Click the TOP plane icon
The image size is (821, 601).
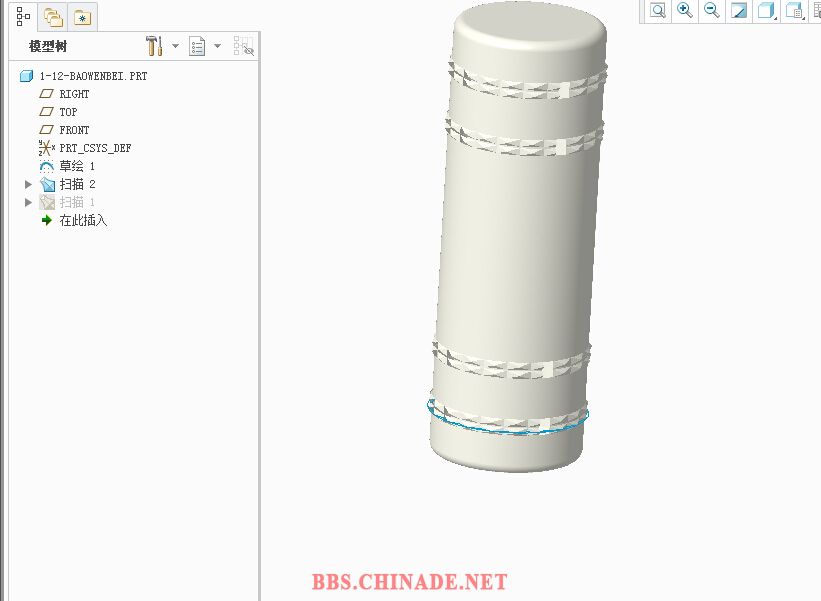click(x=47, y=112)
